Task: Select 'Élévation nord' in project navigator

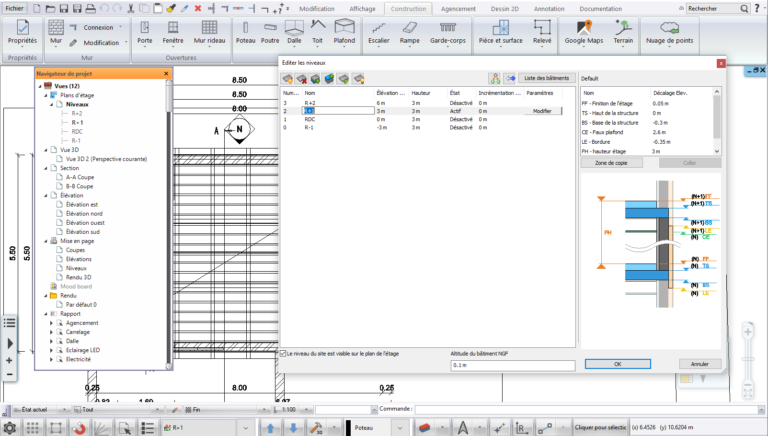Action: pos(84,214)
